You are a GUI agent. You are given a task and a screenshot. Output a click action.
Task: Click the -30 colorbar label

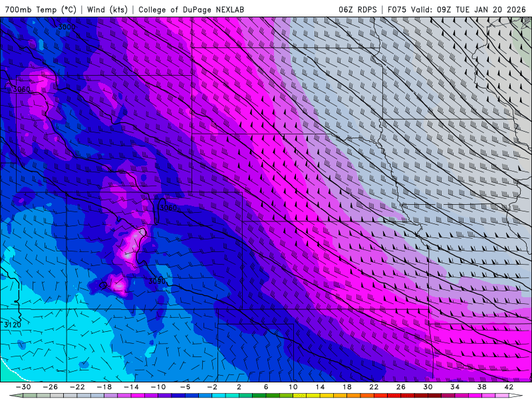[23, 387]
